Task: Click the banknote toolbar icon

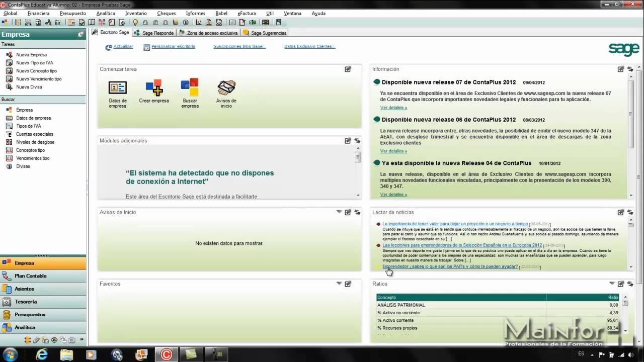Action: click(x=253, y=22)
